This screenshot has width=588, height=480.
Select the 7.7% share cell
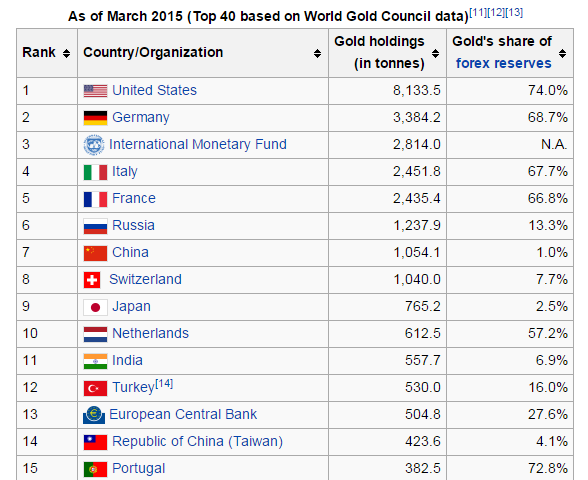point(510,280)
